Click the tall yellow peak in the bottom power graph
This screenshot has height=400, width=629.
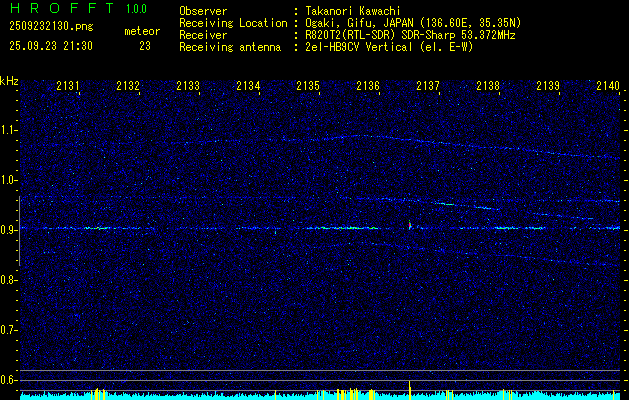[410, 388]
